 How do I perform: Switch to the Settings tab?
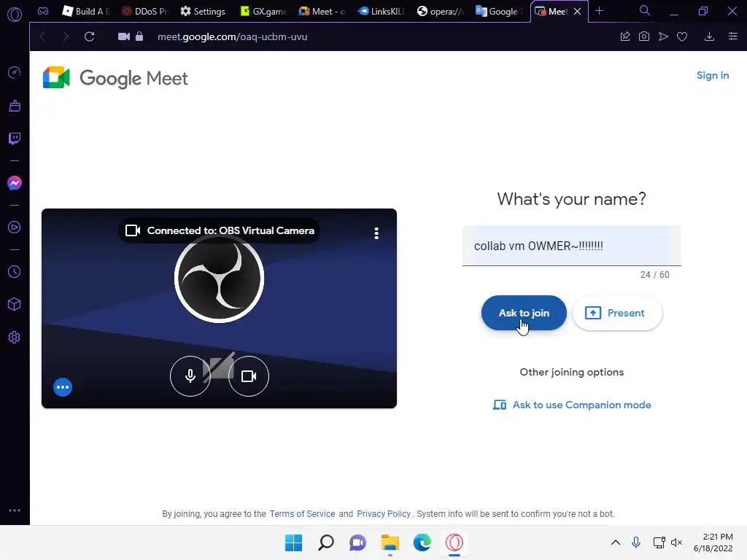[x=203, y=12]
